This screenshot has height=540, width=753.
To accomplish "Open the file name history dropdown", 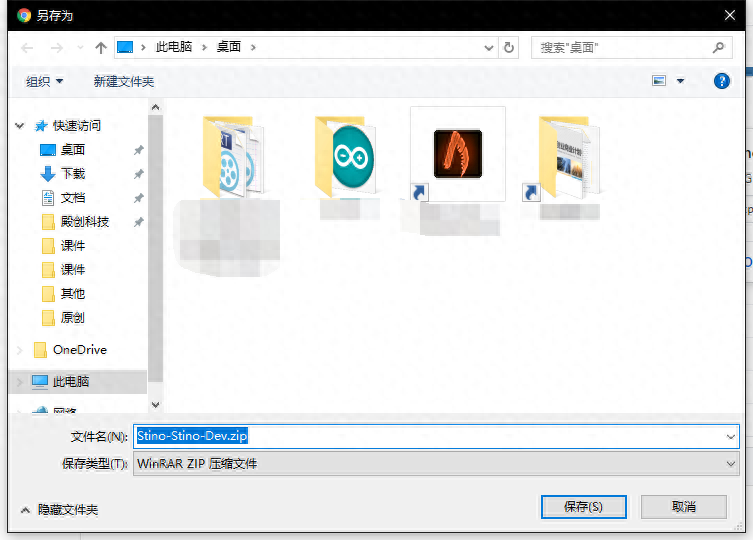I will (730, 437).
